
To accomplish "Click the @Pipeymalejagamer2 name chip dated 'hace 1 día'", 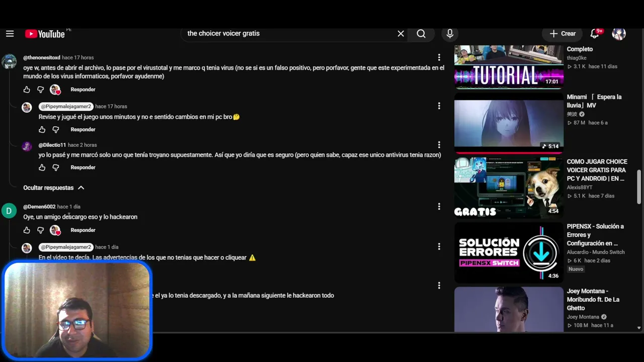I will (x=66, y=247).
